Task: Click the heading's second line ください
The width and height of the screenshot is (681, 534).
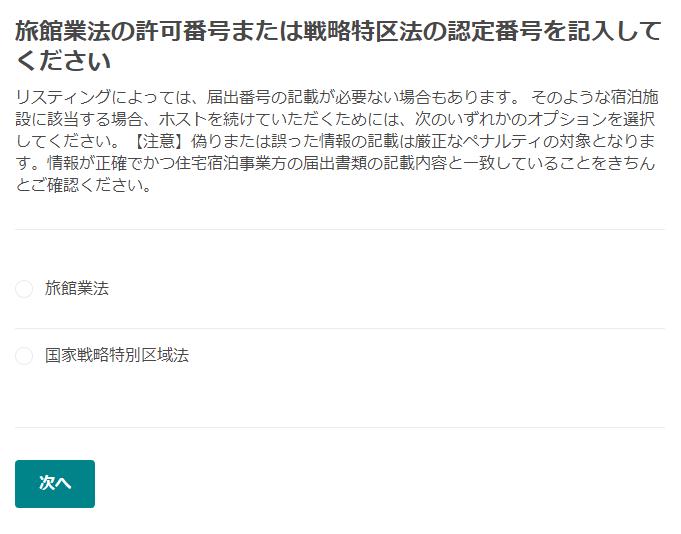Action: click(62, 62)
